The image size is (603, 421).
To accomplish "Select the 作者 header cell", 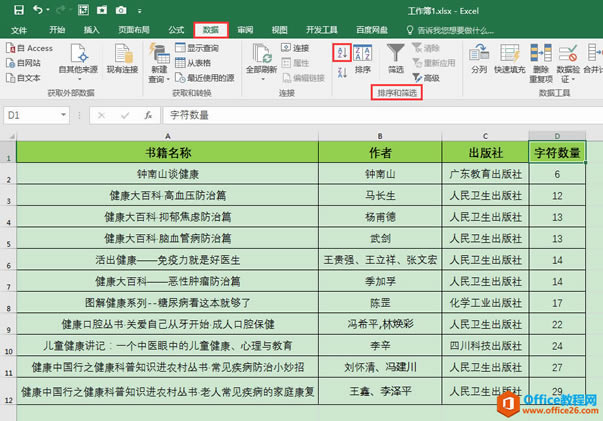I will tap(380, 152).
